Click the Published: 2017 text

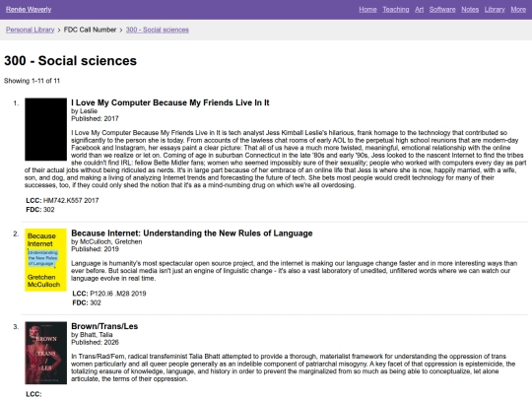click(x=95, y=119)
